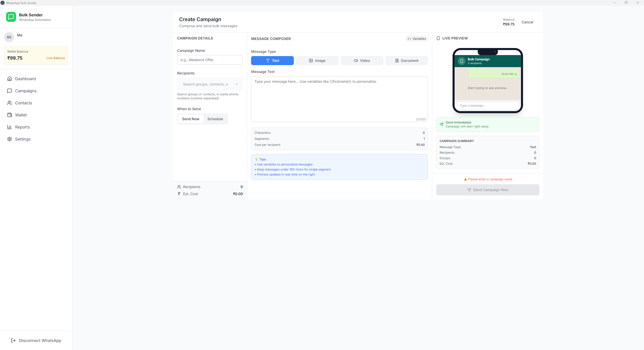Select the Video message type
644x350 pixels.
[x=362, y=61]
